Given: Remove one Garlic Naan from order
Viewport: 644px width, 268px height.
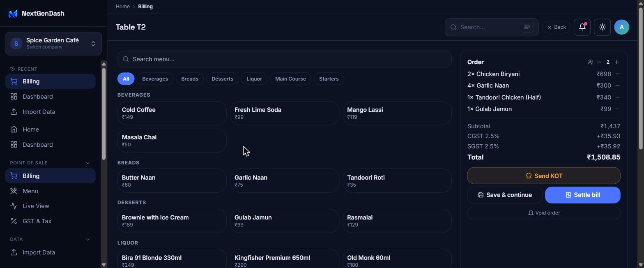Looking at the screenshot, I should pos(617,85).
